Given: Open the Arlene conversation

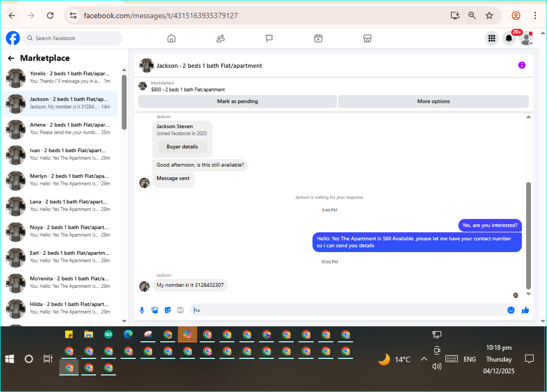Looking at the screenshot, I should point(60,129).
